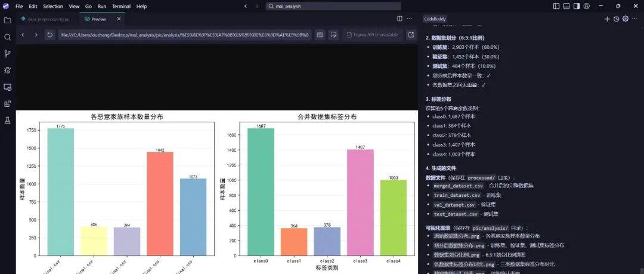Click the 各恶意家族样本数量分布 chart title
Image resolution: width=644 pixels, height=274 pixels.
coord(126,117)
